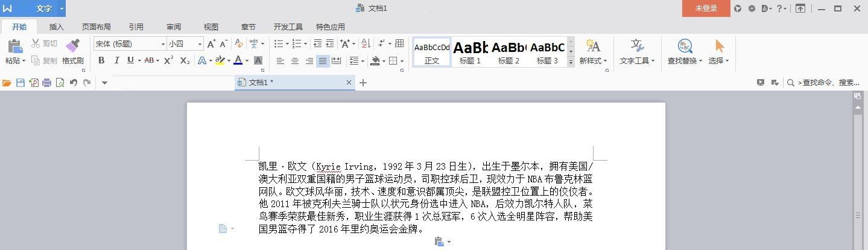Switch to the 开发工具 tab

tap(288, 27)
